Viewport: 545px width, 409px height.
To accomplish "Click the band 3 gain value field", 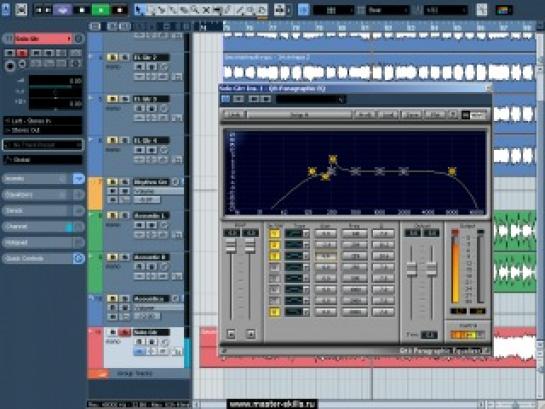I will 326,256.
